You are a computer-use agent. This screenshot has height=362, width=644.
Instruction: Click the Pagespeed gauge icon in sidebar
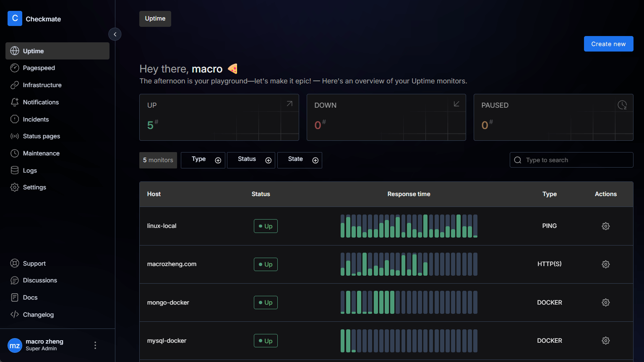pos(15,68)
